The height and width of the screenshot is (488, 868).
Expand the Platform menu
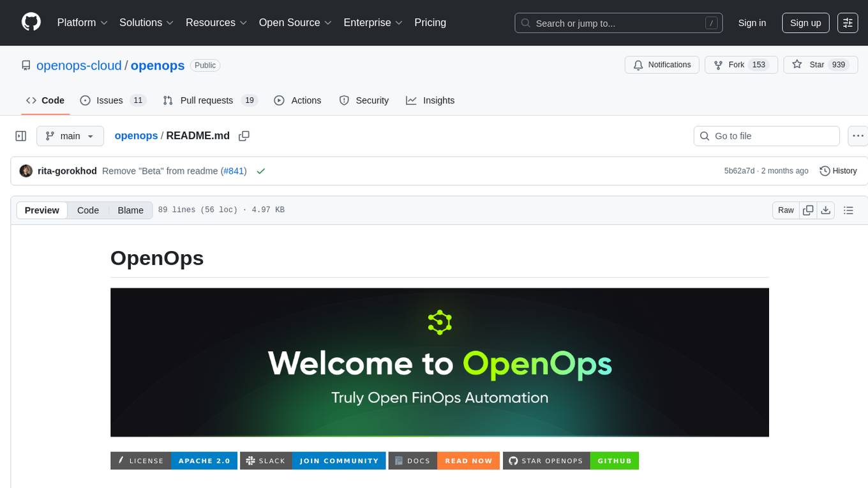[x=82, y=22]
